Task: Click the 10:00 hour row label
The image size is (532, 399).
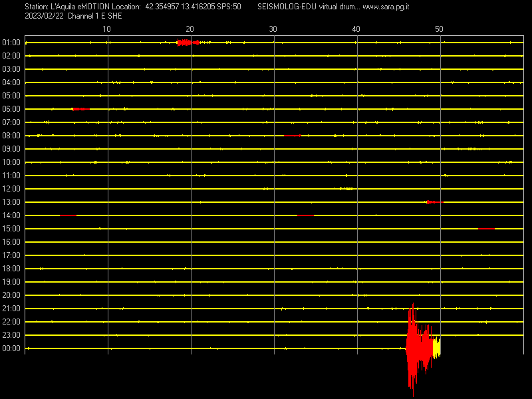Action: click(x=11, y=162)
